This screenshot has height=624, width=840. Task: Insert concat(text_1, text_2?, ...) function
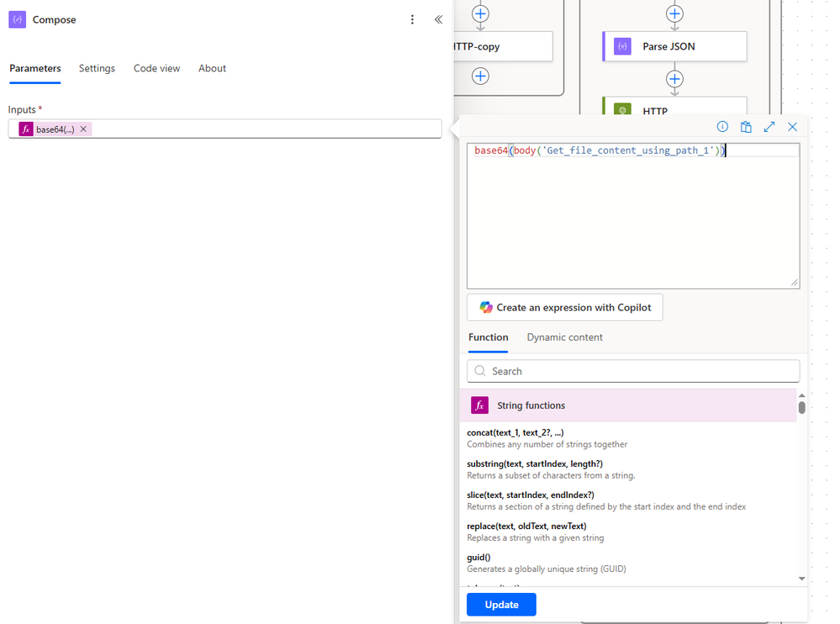pyautogui.click(x=515, y=433)
